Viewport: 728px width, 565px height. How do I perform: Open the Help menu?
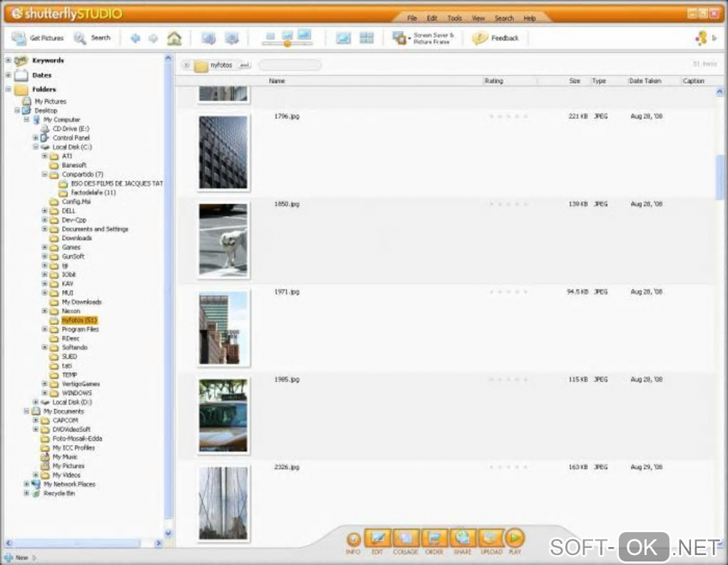click(530, 18)
